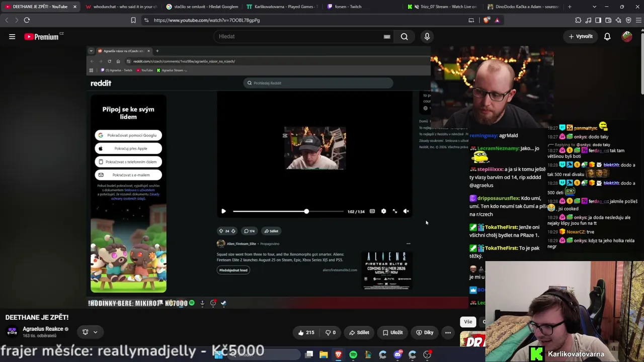This screenshot has width=644, height=362.
Task: Open a new browser tab
Action: point(570,7)
